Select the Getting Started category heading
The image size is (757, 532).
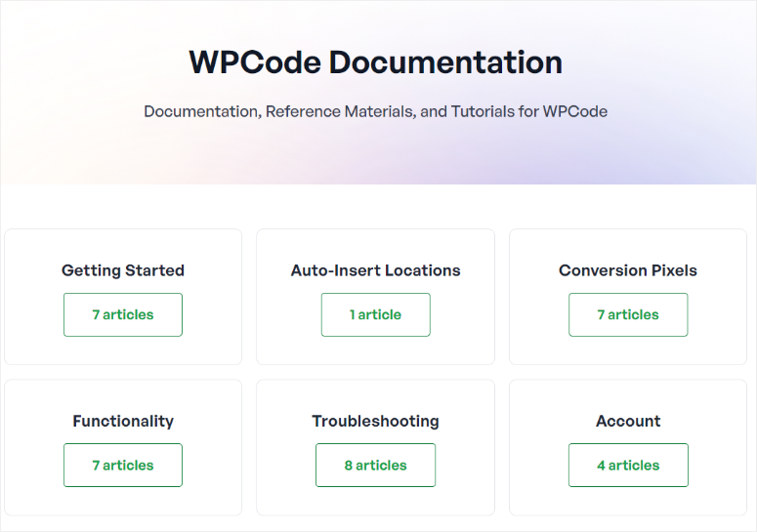coord(123,270)
